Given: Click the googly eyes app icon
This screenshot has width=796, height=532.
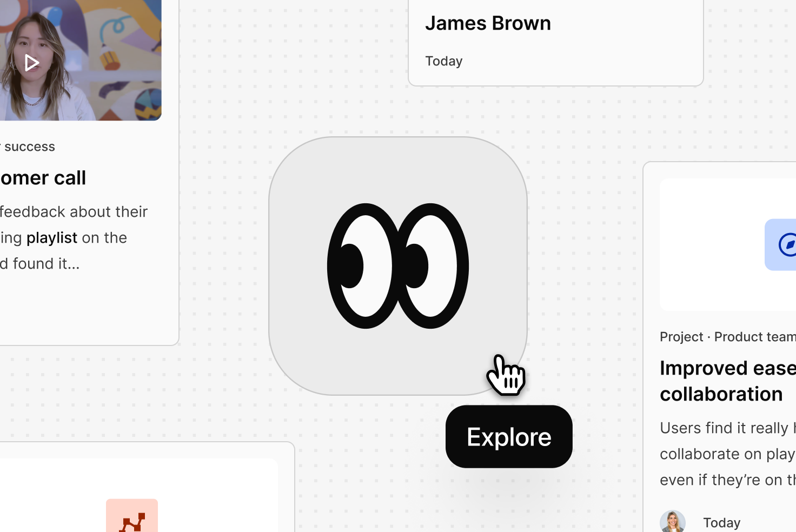Looking at the screenshot, I should click(398, 266).
